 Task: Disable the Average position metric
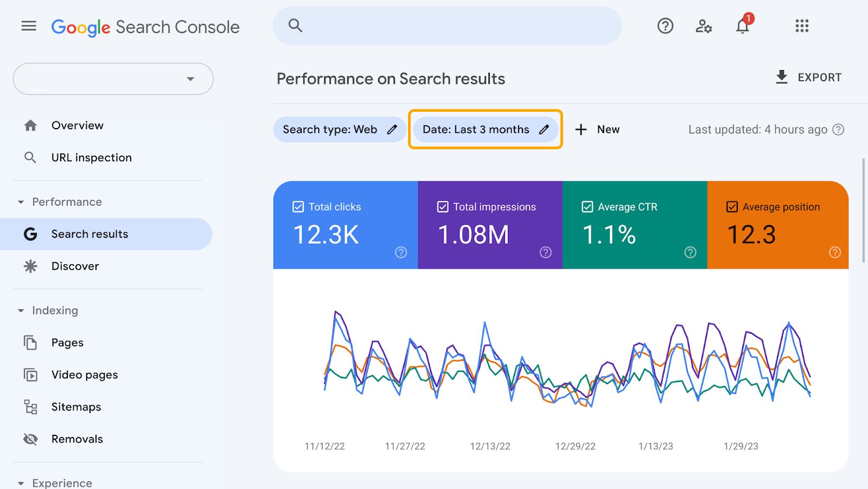pyautogui.click(x=732, y=206)
